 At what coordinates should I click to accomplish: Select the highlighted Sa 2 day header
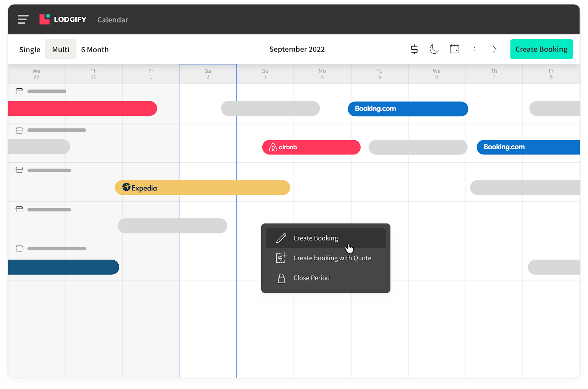pos(208,74)
